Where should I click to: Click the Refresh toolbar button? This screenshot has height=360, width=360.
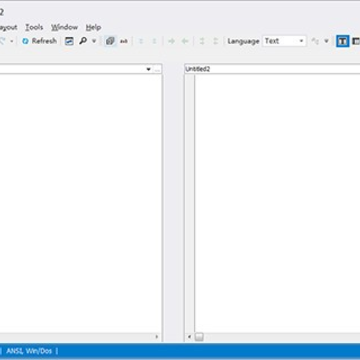pos(39,41)
